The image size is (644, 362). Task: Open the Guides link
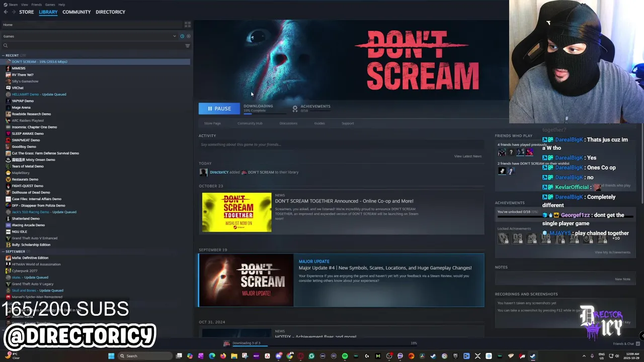pos(319,123)
